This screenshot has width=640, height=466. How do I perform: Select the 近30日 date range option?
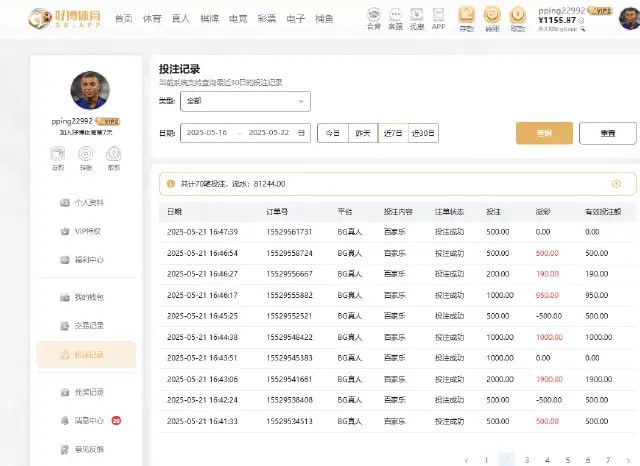coord(423,133)
